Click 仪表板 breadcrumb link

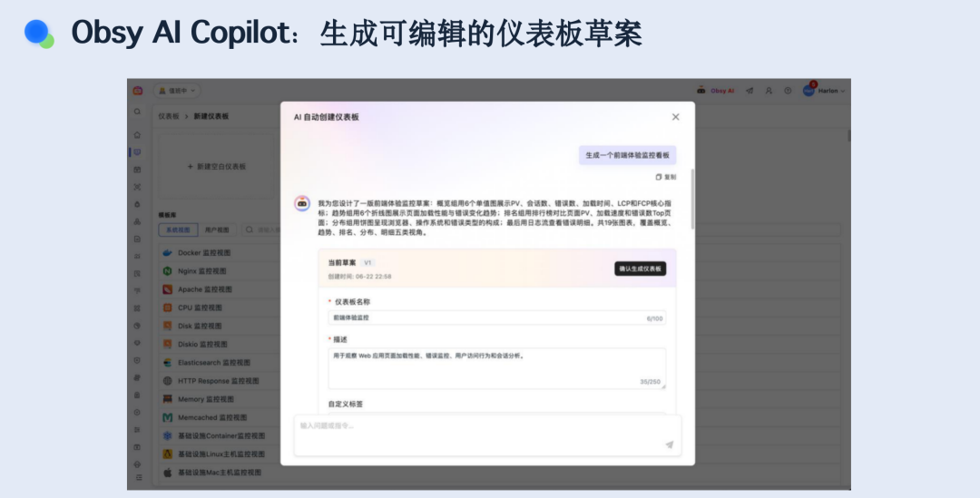tap(169, 116)
